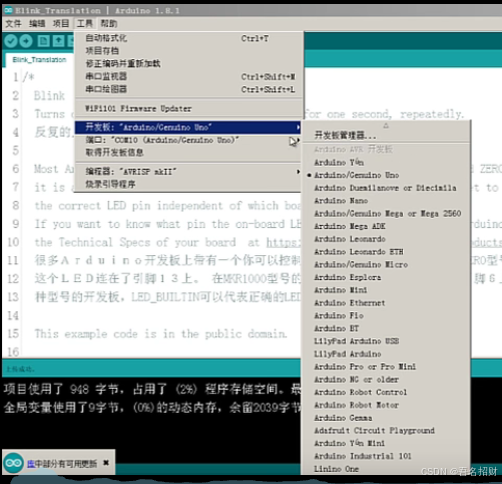Screen dimensions: 502x484
Task: Select 修正编码并重新加载 entry
Action: pos(189,63)
